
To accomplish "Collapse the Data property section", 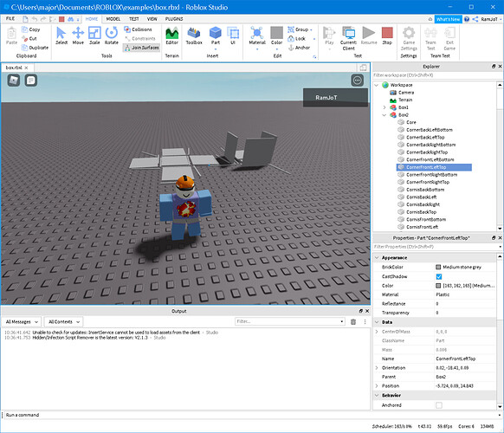I will pyautogui.click(x=377, y=322).
